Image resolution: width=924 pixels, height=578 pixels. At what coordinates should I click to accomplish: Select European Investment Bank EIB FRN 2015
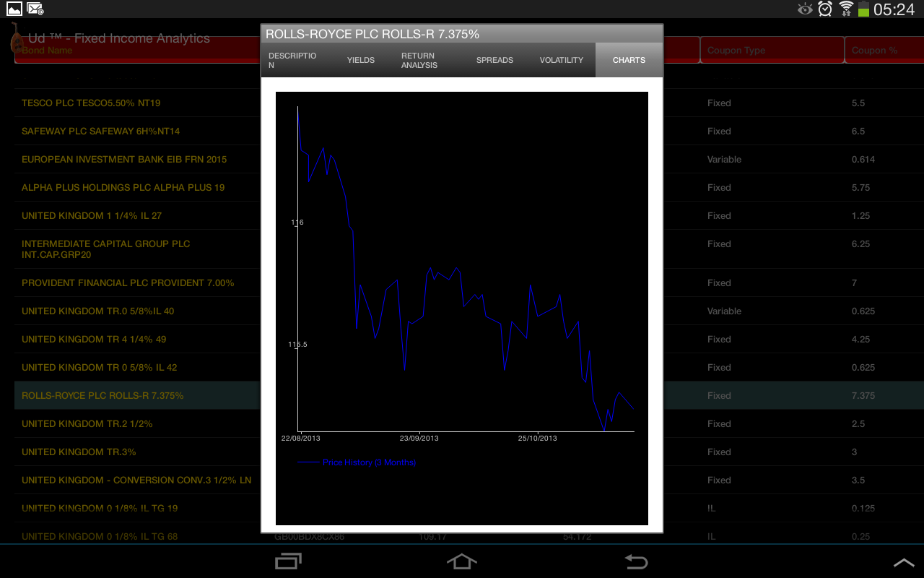click(x=124, y=160)
